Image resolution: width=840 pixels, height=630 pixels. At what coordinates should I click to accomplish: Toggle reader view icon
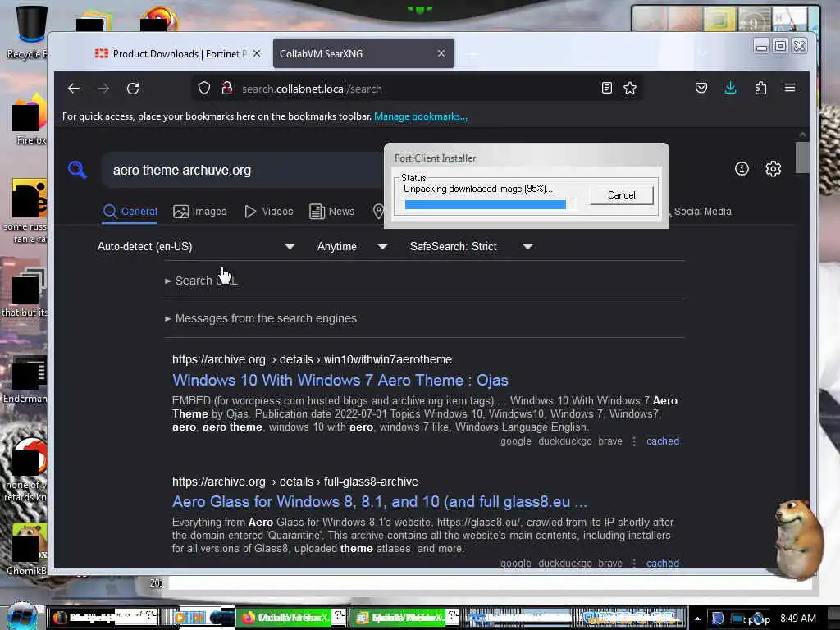coord(606,89)
